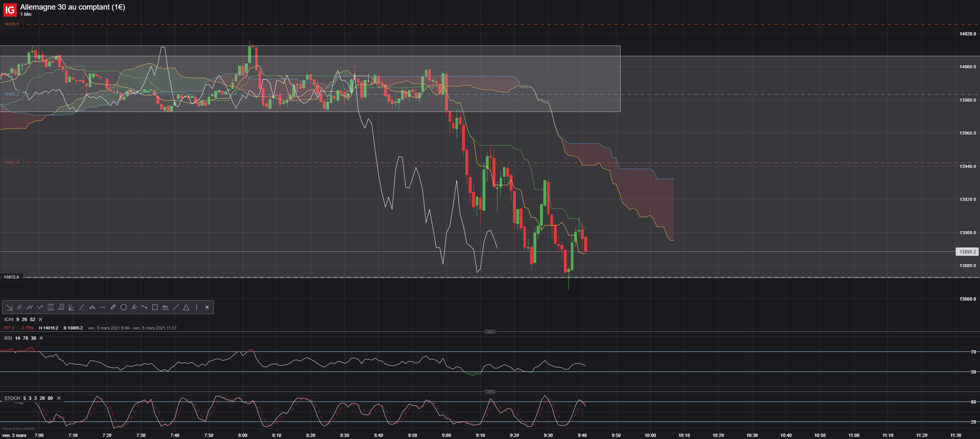
Task: Click the stochastic 20 level label
Action: [973, 422]
